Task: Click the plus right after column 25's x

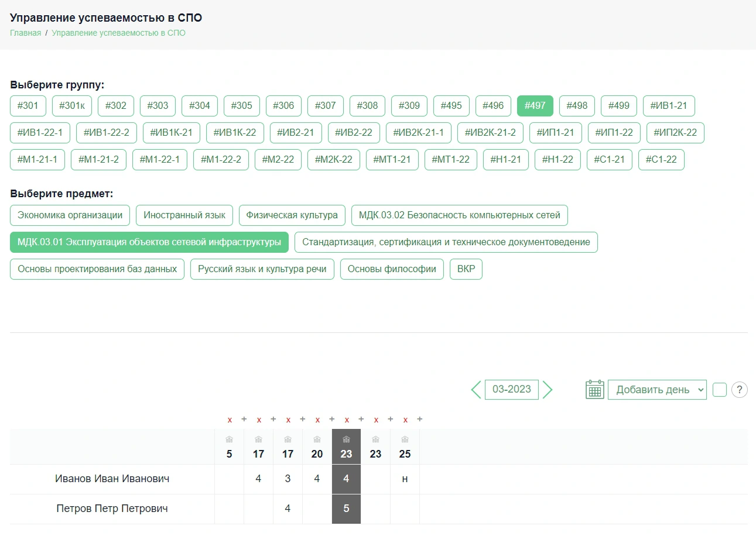Action: [x=420, y=419]
